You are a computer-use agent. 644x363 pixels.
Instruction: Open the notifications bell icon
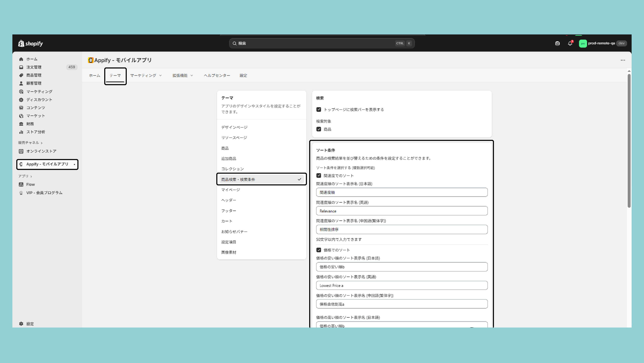[x=570, y=44]
